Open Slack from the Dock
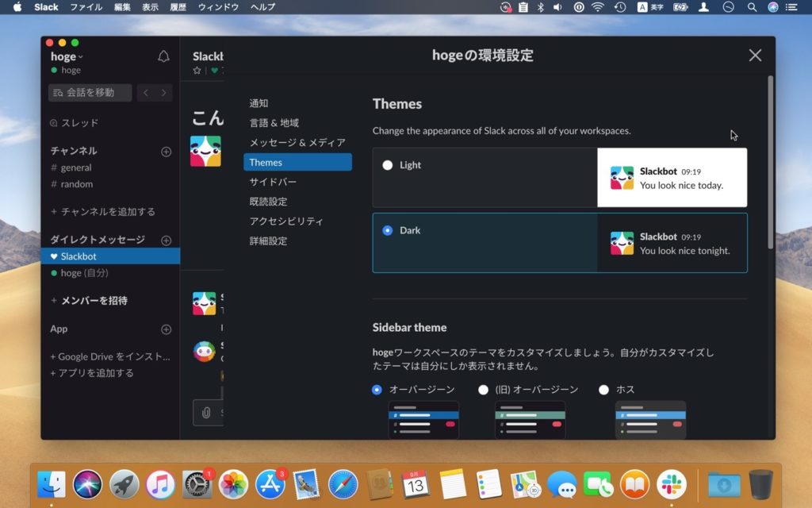 pyautogui.click(x=674, y=483)
